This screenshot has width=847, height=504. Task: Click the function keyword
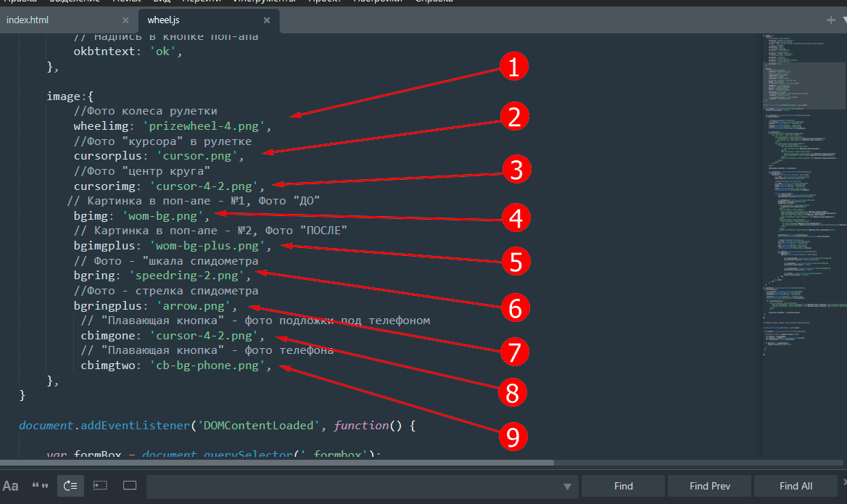tap(361, 426)
